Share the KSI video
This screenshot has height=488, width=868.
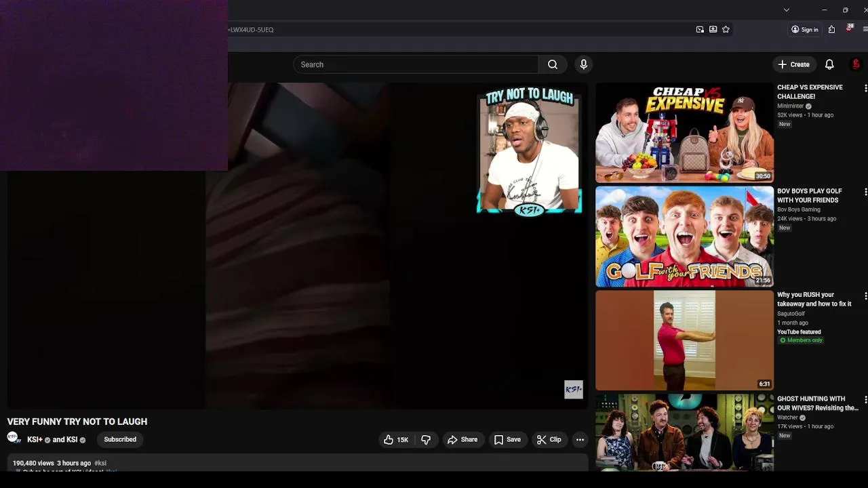[x=462, y=440]
